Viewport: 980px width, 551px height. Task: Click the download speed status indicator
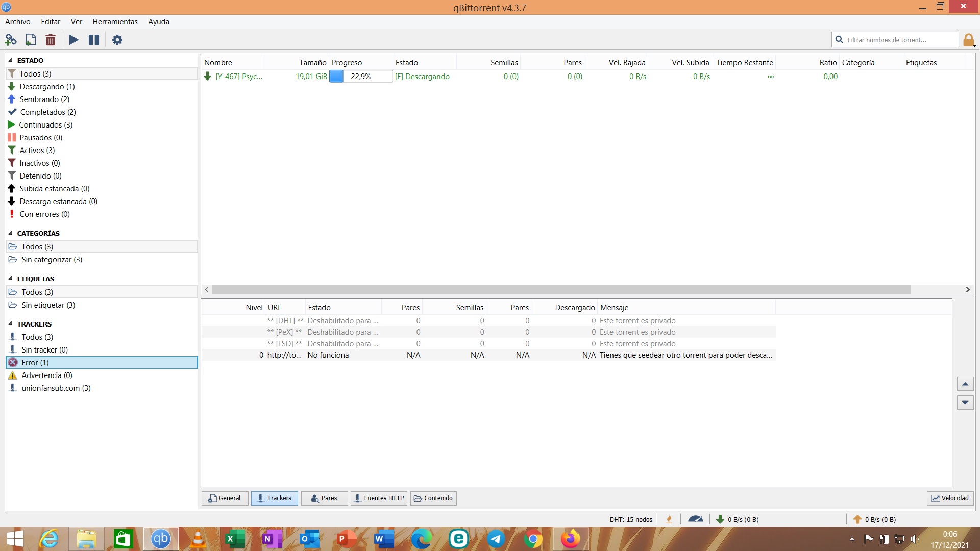coord(738,519)
